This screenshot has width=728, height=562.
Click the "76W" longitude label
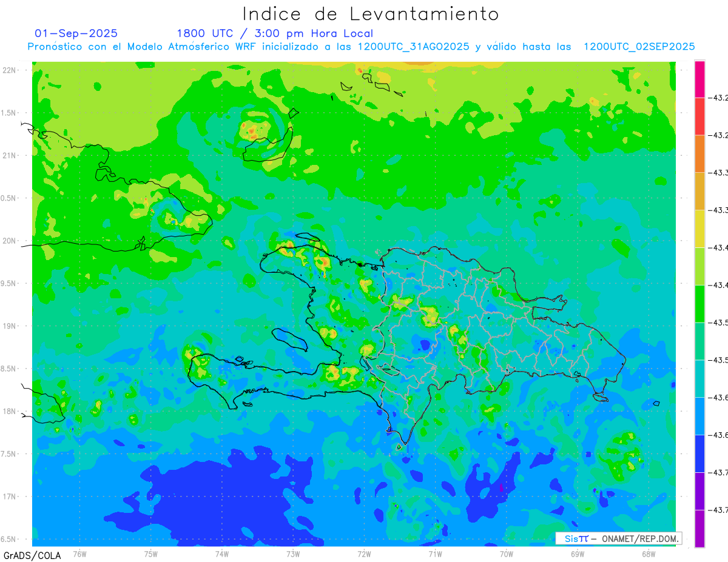[x=79, y=554]
